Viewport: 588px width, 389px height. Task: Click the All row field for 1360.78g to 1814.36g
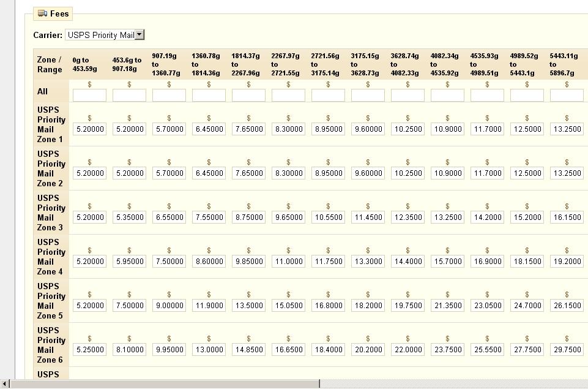[209, 96]
